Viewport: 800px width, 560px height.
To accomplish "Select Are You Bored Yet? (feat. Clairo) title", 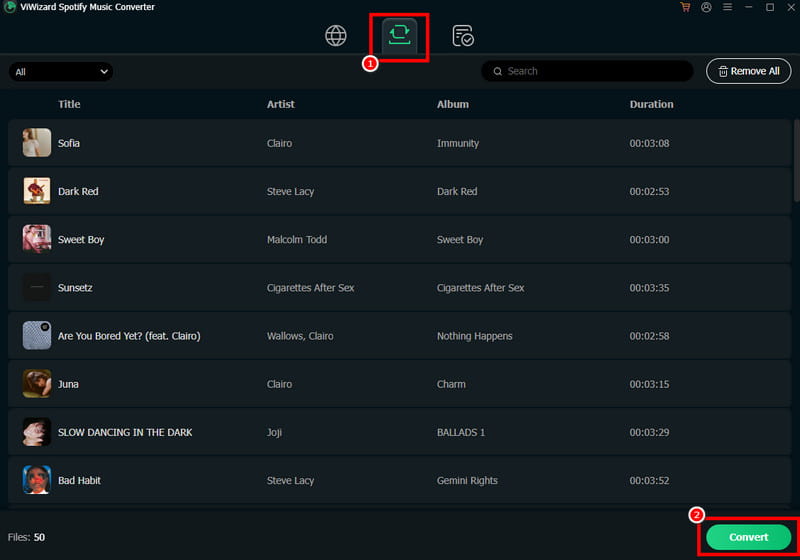I will [x=129, y=336].
